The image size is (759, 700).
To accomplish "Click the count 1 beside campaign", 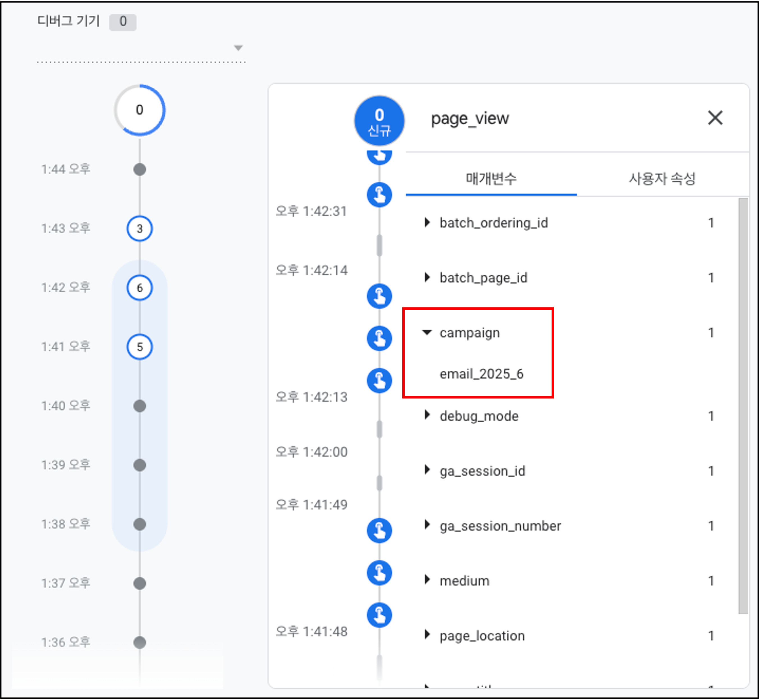I will click(x=711, y=332).
